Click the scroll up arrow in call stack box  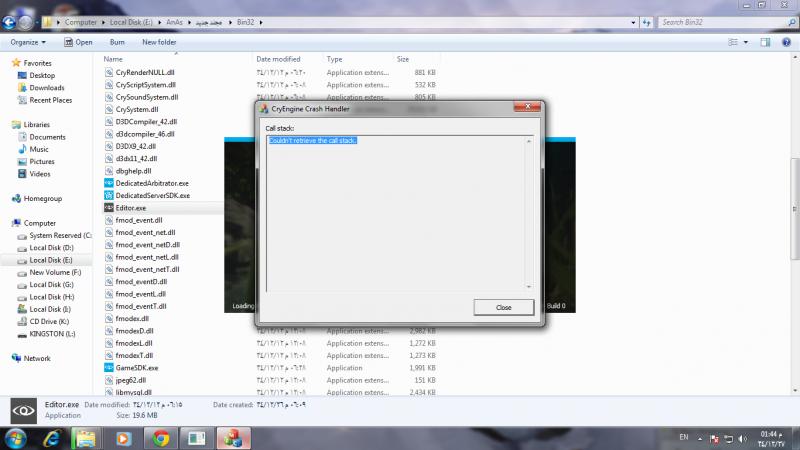(x=529, y=141)
